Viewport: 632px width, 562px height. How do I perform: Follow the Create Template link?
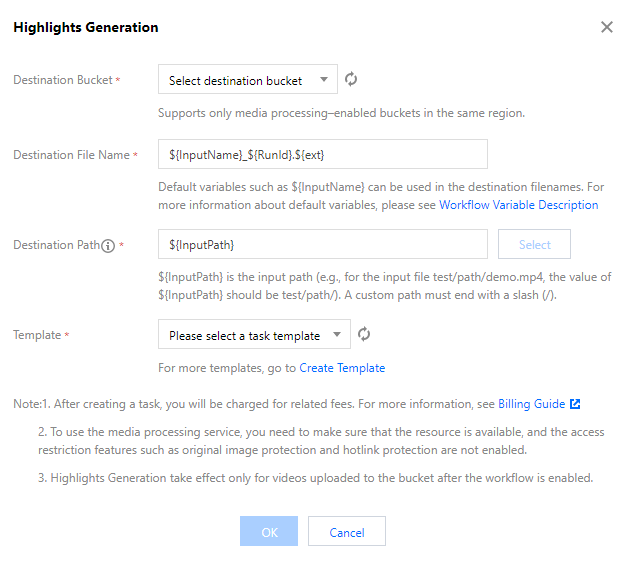coord(342,368)
